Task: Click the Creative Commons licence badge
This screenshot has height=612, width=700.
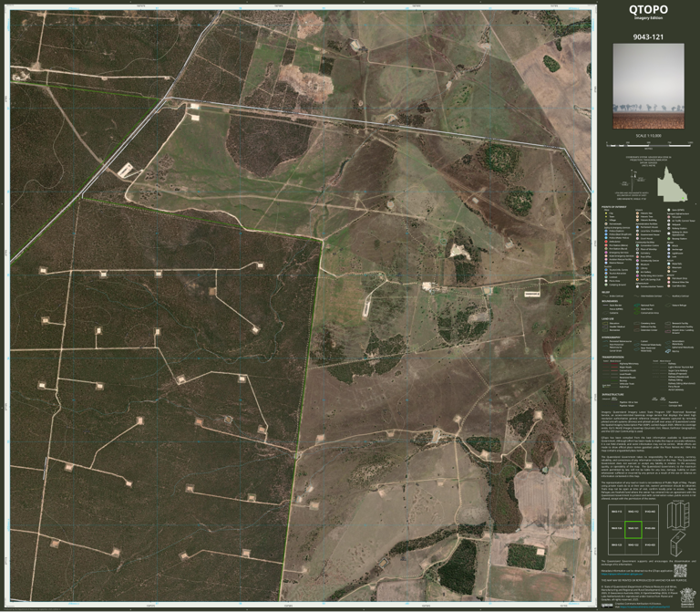Action: tap(607, 606)
